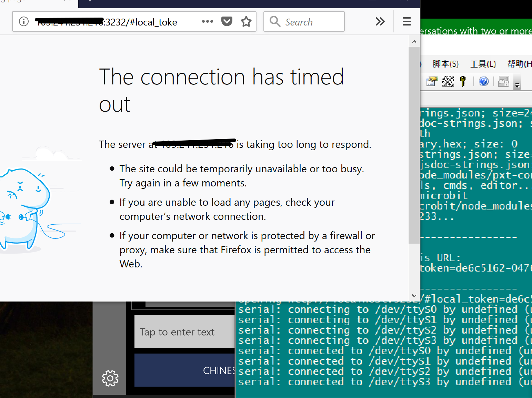
Task: Click the key icon in the terminal toolbar
Action: (463, 82)
